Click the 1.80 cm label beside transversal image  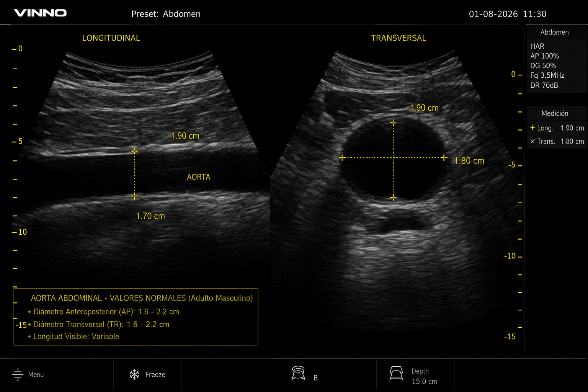point(469,161)
